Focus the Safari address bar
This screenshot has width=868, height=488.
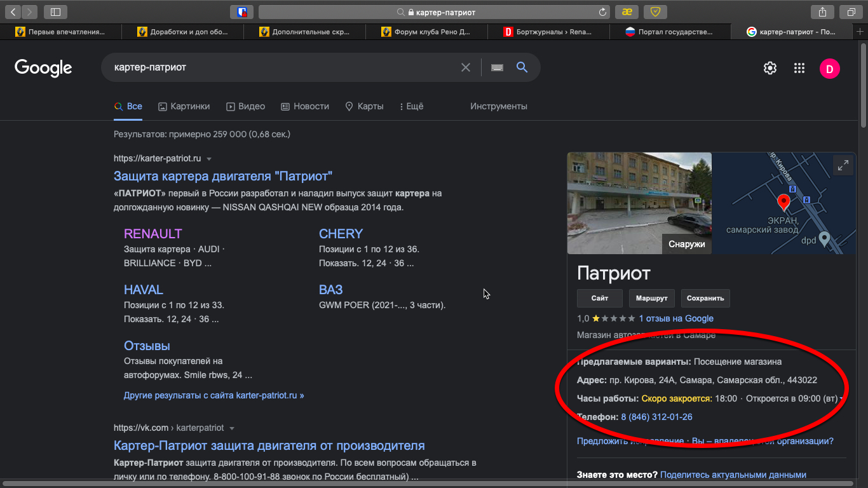[x=435, y=11]
